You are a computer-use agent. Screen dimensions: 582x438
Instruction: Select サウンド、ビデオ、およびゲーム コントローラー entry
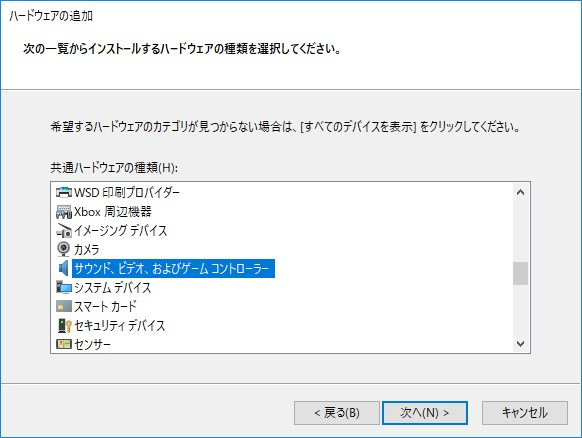click(173, 268)
